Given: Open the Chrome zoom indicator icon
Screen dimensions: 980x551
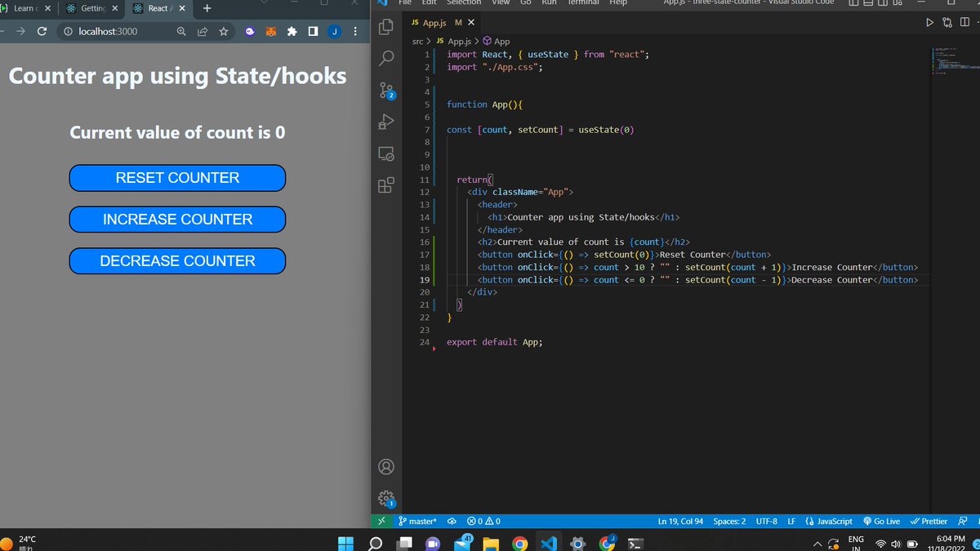Looking at the screenshot, I should [181, 32].
